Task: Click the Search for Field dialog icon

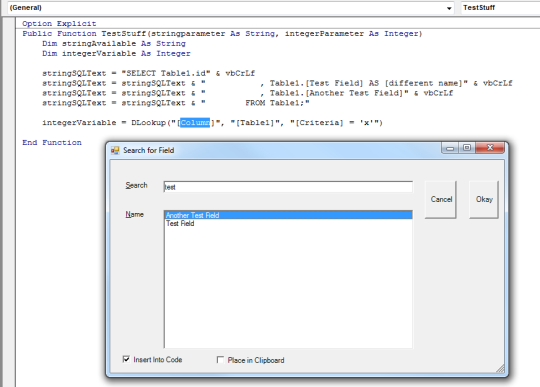Action: pyautogui.click(x=115, y=150)
